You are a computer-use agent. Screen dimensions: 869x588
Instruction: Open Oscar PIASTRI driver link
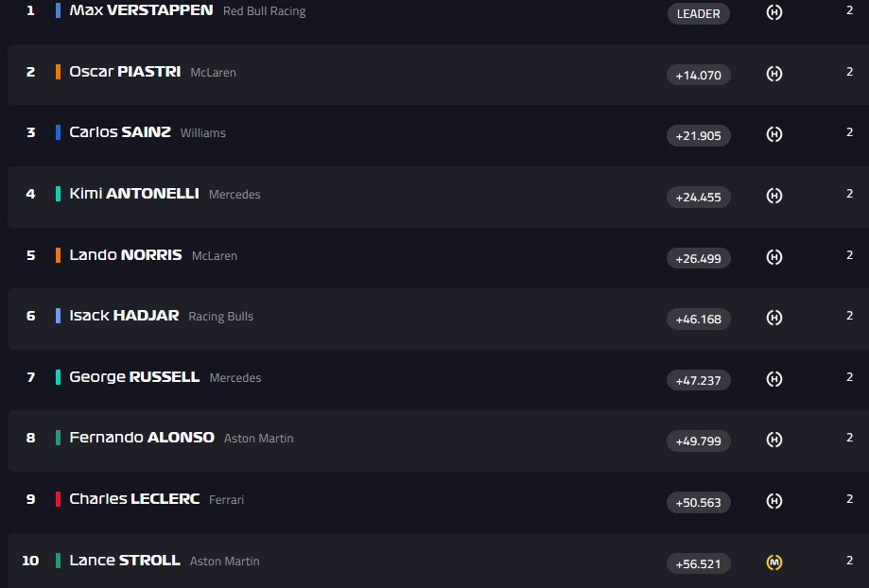125,72
